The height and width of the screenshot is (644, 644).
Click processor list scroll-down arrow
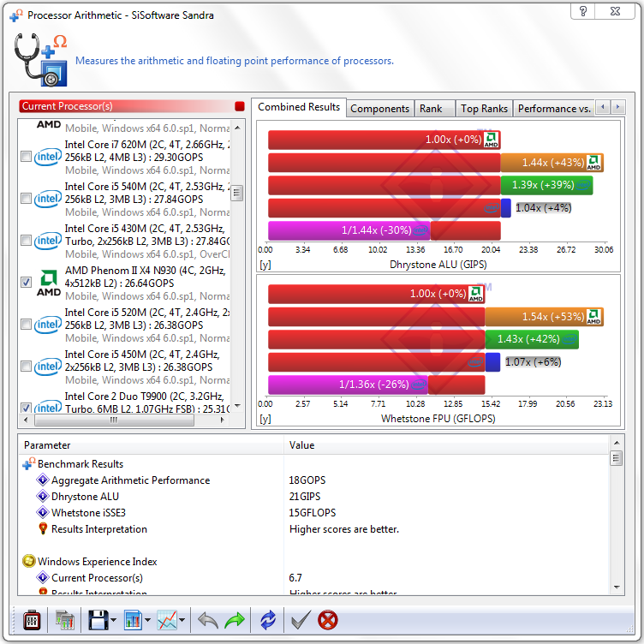237,406
